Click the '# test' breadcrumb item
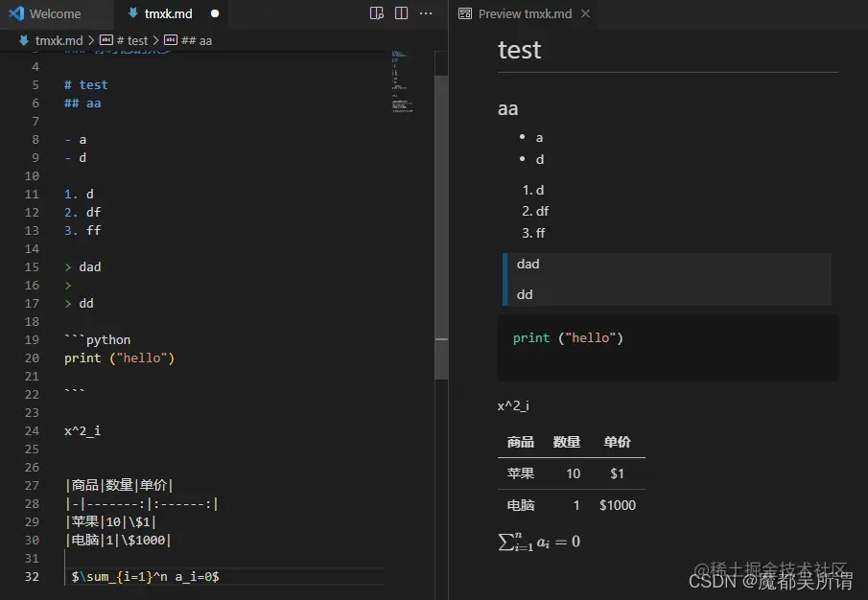 coord(131,40)
